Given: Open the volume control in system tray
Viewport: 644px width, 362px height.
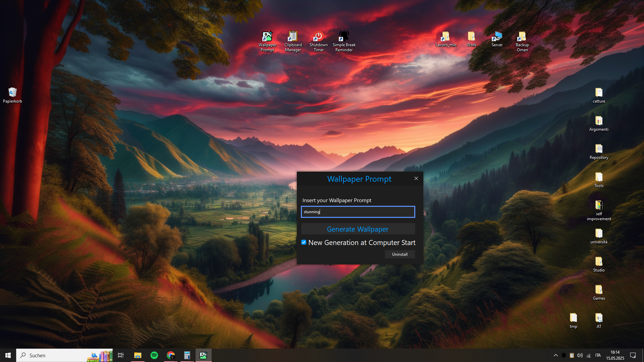Looking at the screenshot, I should pos(580,355).
